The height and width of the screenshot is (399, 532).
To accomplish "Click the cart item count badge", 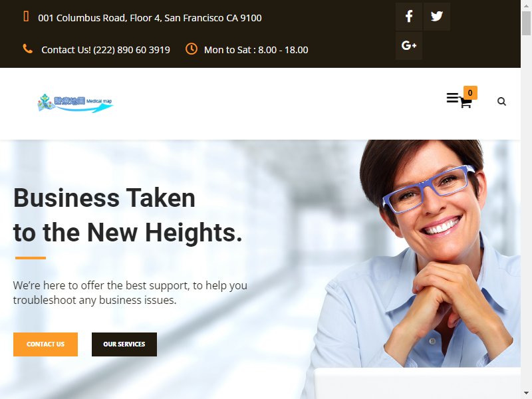I will click(x=470, y=92).
